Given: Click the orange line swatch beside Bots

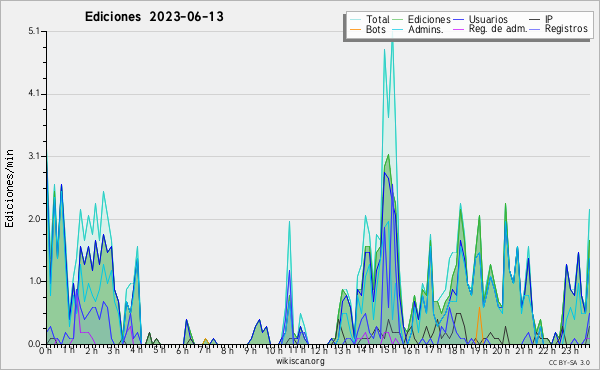Looking at the screenshot, I should click(x=355, y=29).
